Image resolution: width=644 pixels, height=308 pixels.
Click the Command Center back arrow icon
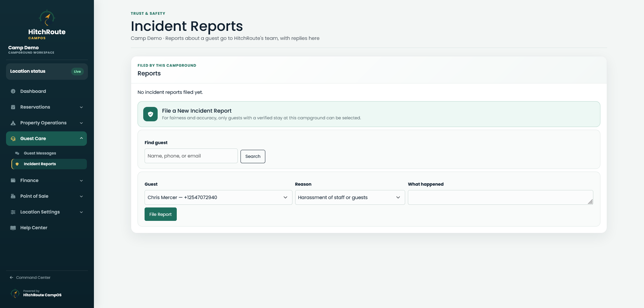coord(11,278)
